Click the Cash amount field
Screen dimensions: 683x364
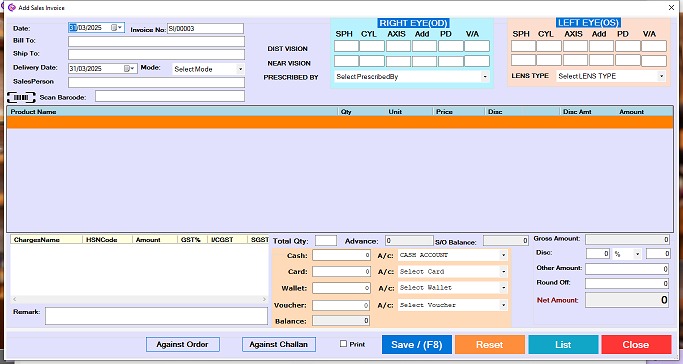pos(342,256)
